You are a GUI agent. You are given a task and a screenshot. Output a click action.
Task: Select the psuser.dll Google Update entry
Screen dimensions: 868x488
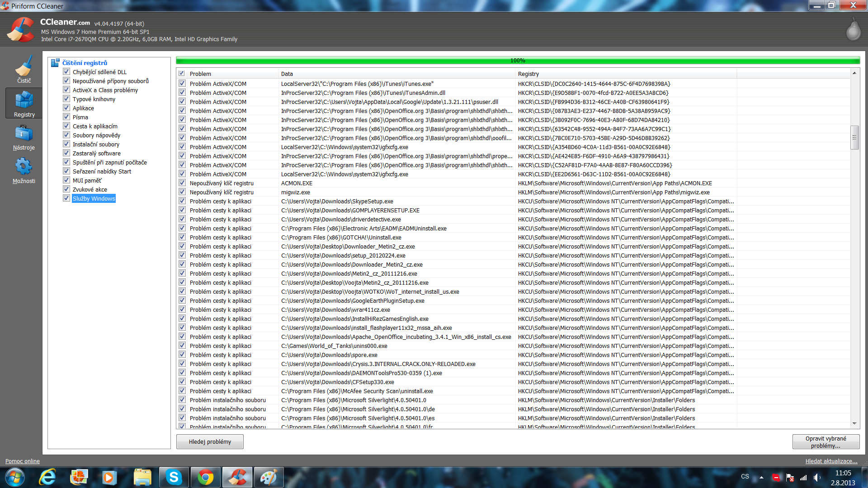pyautogui.click(x=390, y=102)
